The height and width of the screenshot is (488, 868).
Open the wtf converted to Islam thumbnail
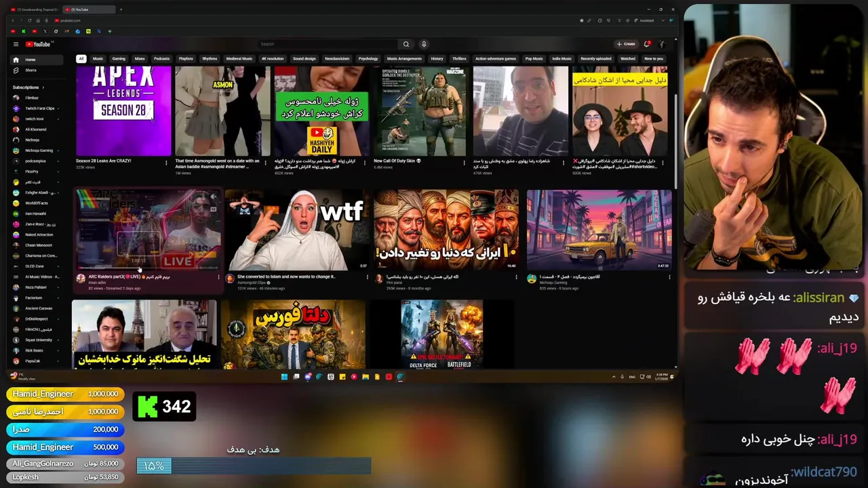point(296,230)
